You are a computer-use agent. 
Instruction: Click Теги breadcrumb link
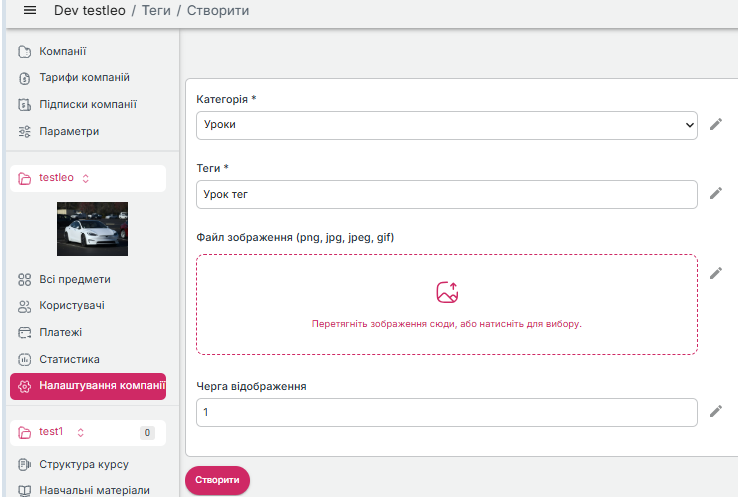[157, 11]
